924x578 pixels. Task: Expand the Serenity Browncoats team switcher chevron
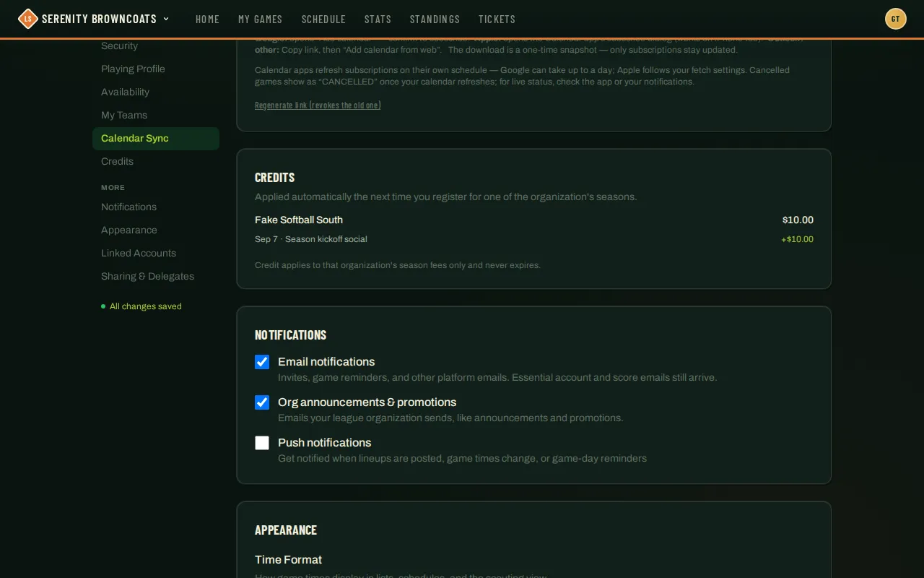coord(166,19)
